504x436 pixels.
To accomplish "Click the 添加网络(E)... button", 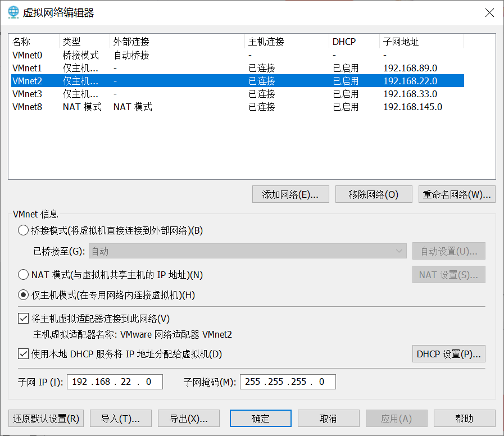I will [290, 194].
